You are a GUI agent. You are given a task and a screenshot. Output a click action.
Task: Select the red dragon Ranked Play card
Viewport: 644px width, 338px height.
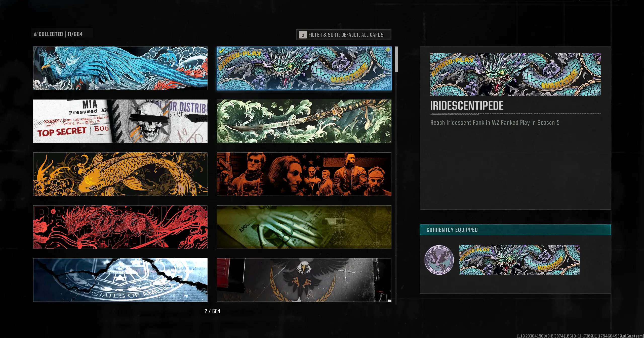[x=120, y=227]
